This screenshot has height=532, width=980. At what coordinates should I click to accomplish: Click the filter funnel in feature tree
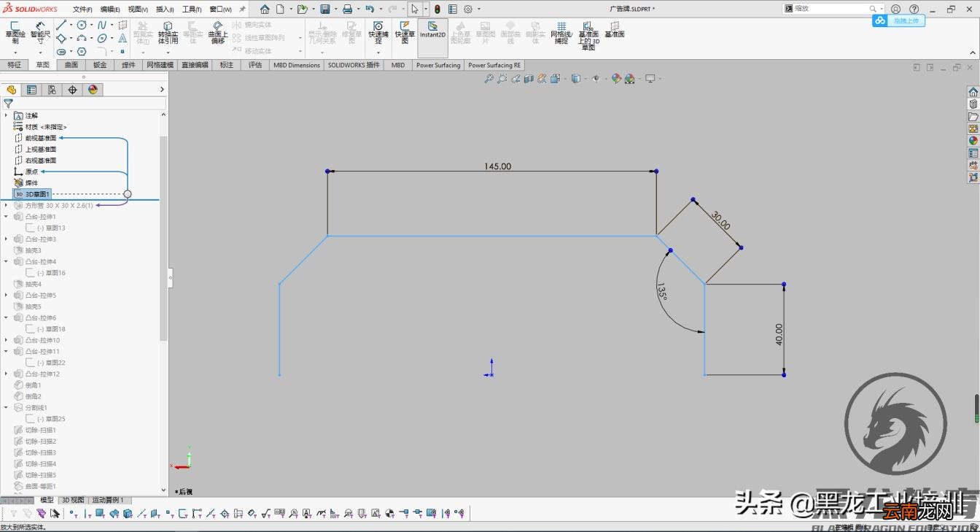[9, 104]
